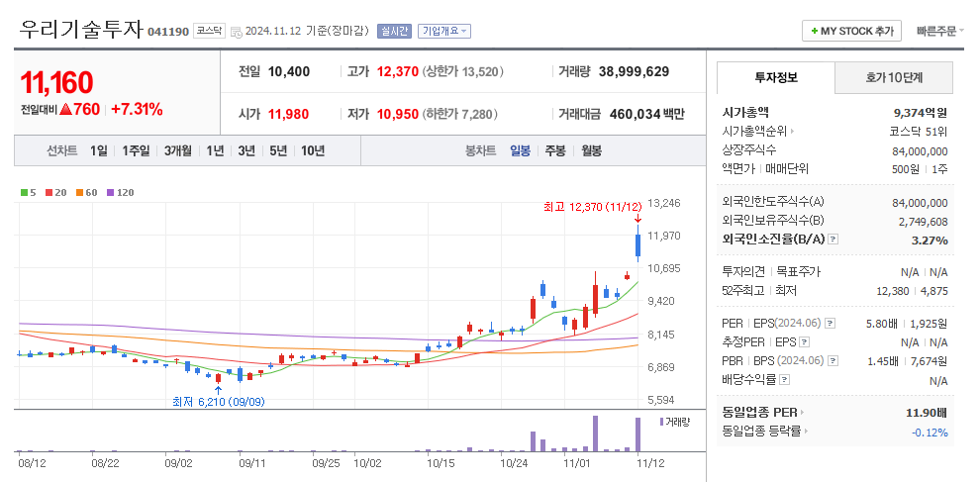
Task: Click the purple 120-day moving average legend
Action: [120, 193]
